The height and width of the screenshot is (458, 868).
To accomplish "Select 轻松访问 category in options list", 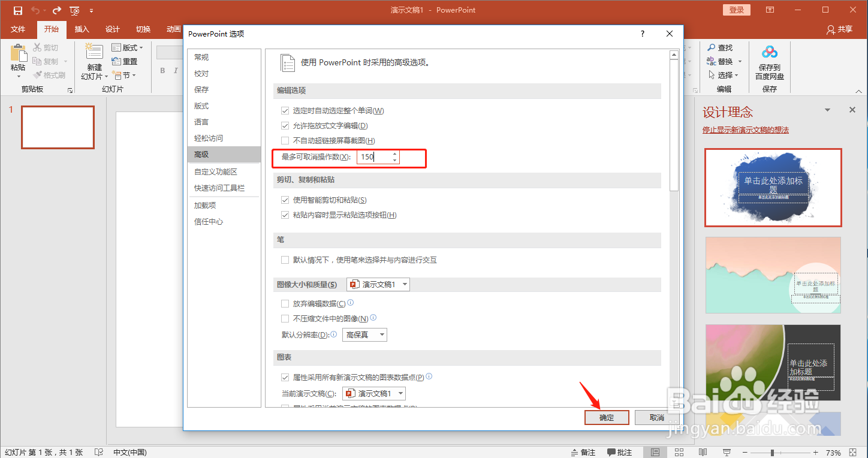I will pos(224,138).
